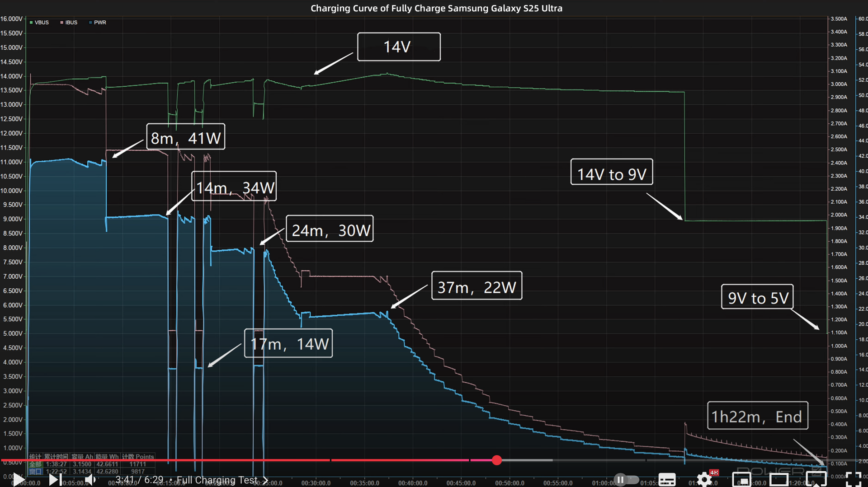This screenshot has height=487, width=868.
Task: Seek to the first chapter segment of the progress bar
Action: pos(163,460)
